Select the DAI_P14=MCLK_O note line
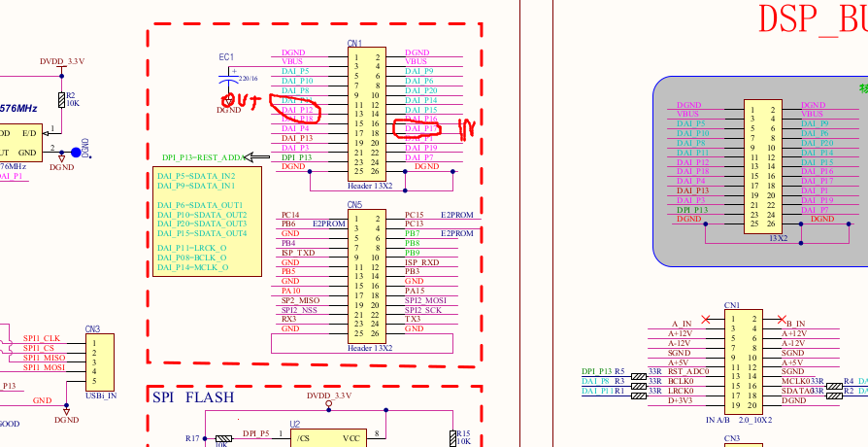Screen dimensions: 868x447 (192, 267)
